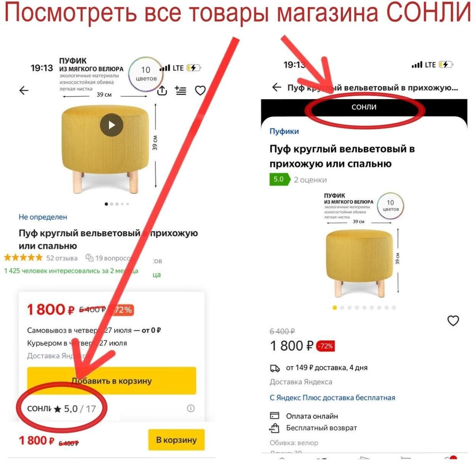Go back using the arrow beside Пуф круглый title

click(277, 88)
